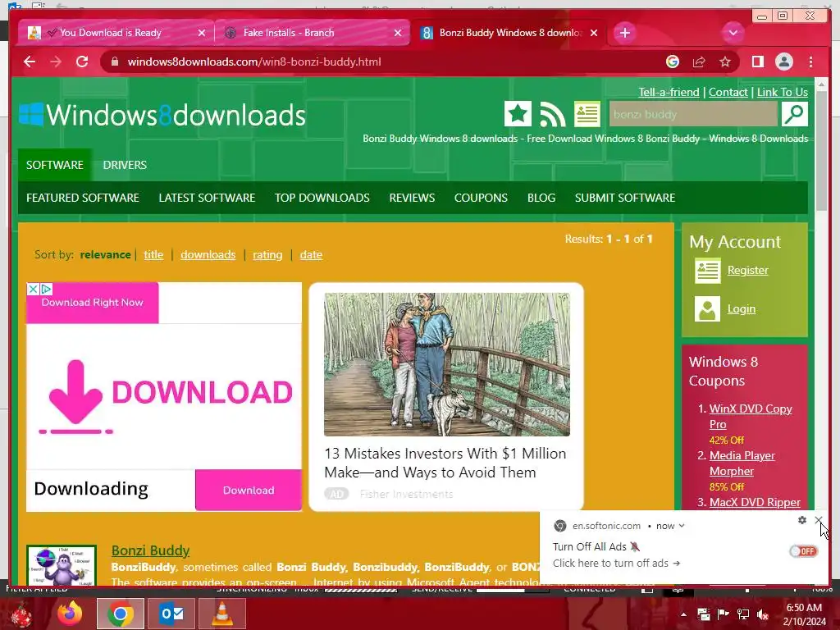Close the ad with the X icon
The width and height of the screenshot is (840, 630).
33,290
